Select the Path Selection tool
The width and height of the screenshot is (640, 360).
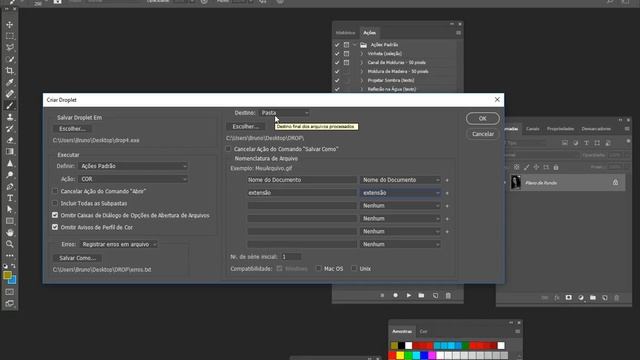(9, 209)
